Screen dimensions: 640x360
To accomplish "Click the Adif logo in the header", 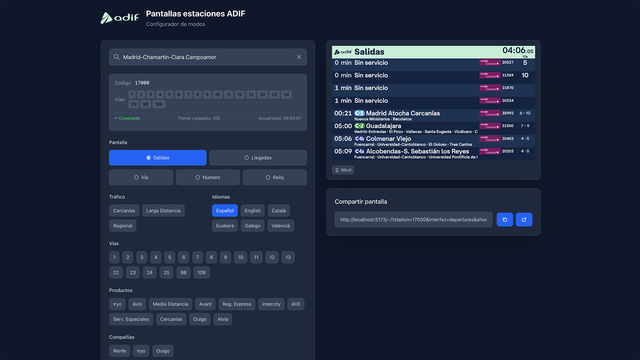I will point(120,18).
